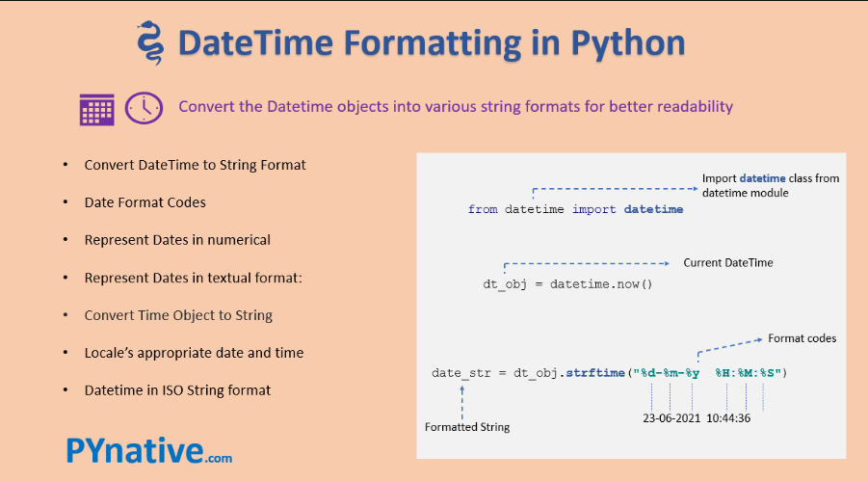Click the 'from datetime import datetime' code line
Viewport: 868px width, 482px height.
[576, 209]
